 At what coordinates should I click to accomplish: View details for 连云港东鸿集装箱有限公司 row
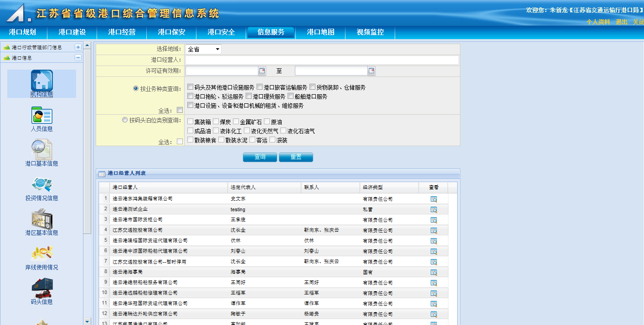pyautogui.click(x=433, y=199)
